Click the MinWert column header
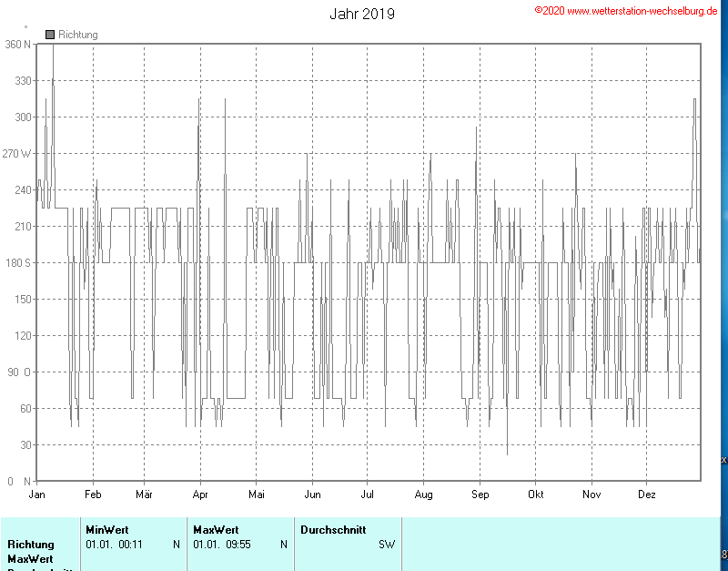This screenshot has width=728, height=571. coord(107,530)
